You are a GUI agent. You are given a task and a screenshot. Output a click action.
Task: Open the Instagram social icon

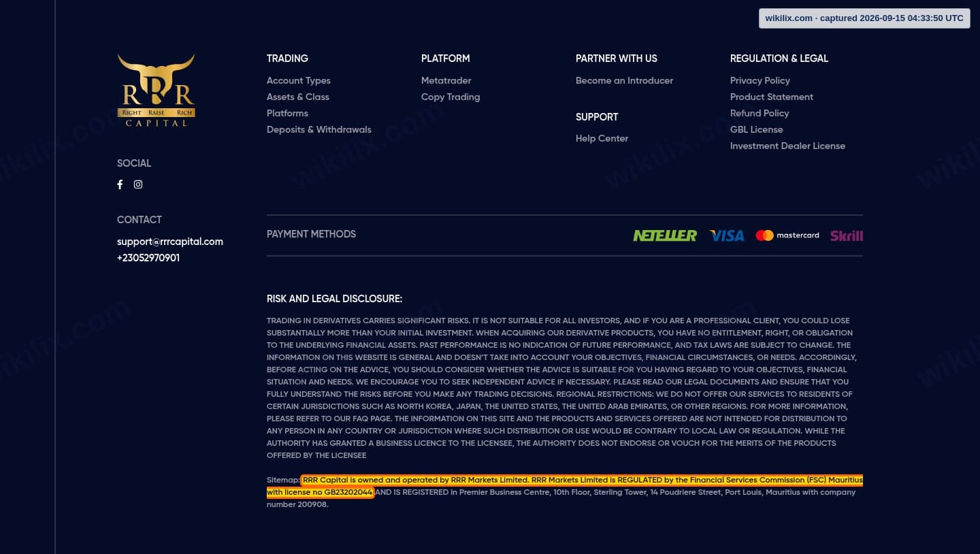coord(138,184)
